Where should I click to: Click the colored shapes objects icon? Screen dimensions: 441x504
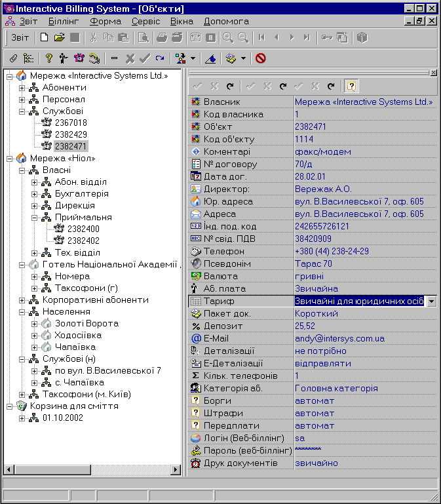pyautogui.click(x=181, y=58)
